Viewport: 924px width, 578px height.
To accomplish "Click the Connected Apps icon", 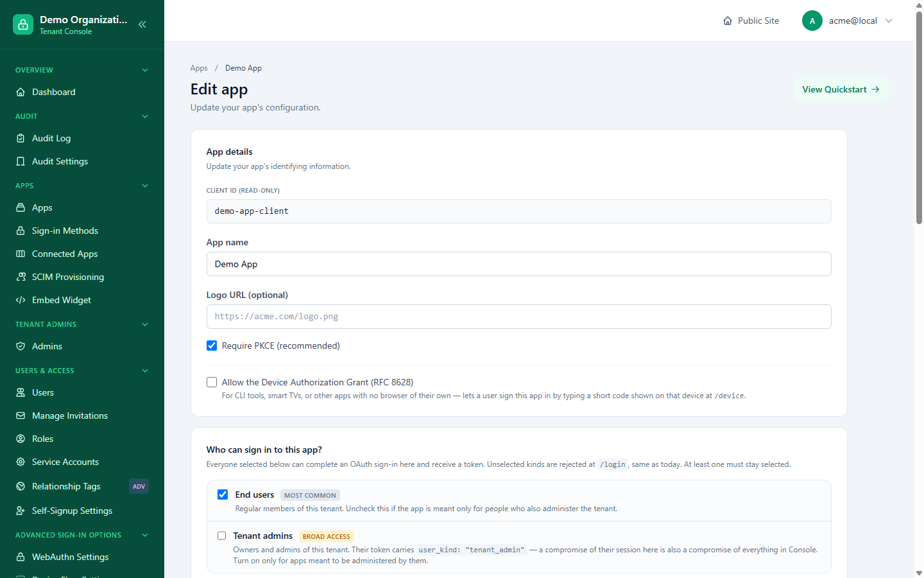I will [x=21, y=254].
